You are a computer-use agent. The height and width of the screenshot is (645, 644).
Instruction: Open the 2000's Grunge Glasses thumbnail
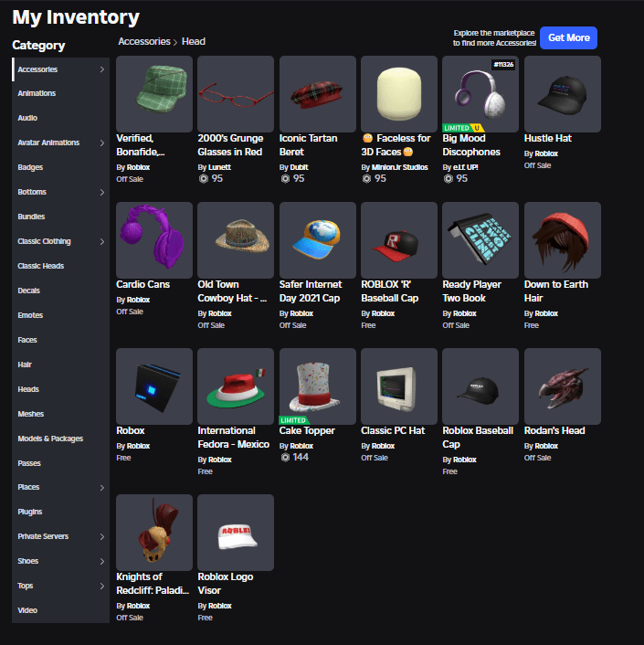click(x=236, y=94)
